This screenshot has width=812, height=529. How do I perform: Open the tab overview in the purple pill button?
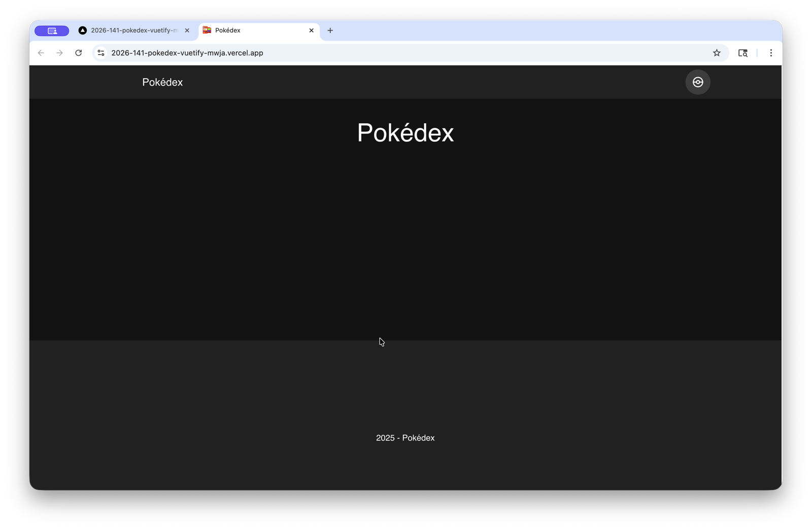[x=51, y=30]
